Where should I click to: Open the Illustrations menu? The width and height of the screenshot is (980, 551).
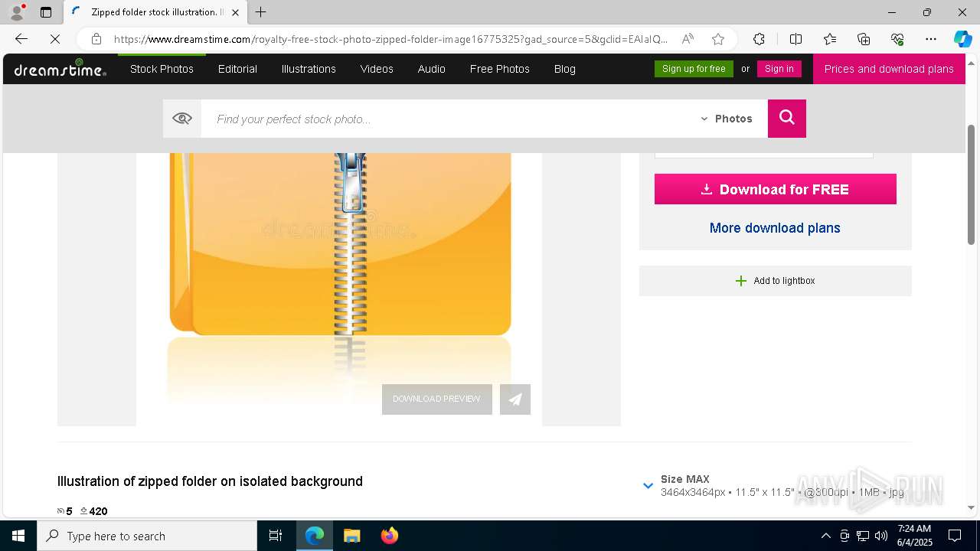pyautogui.click(x=309, y=69)
